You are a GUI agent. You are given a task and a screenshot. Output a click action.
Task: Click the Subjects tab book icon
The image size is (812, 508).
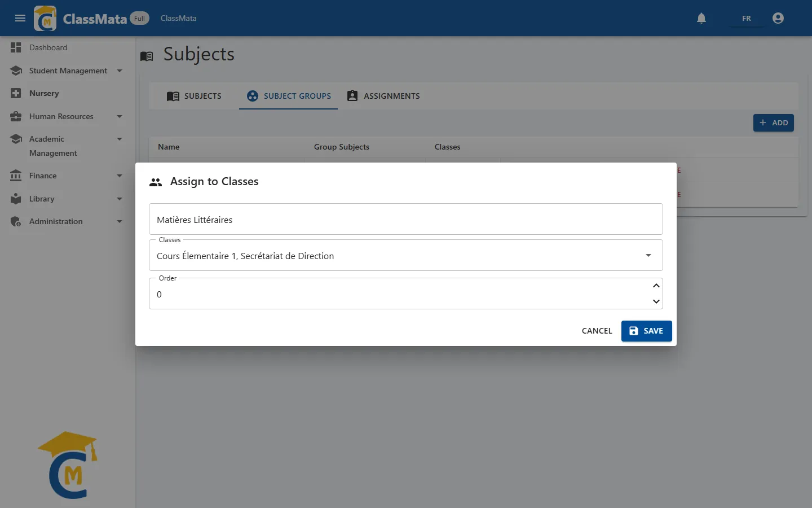(173, 96)
